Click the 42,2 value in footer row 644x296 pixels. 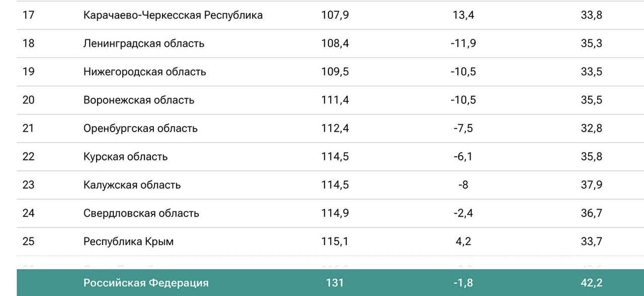(x=592, y=283)
